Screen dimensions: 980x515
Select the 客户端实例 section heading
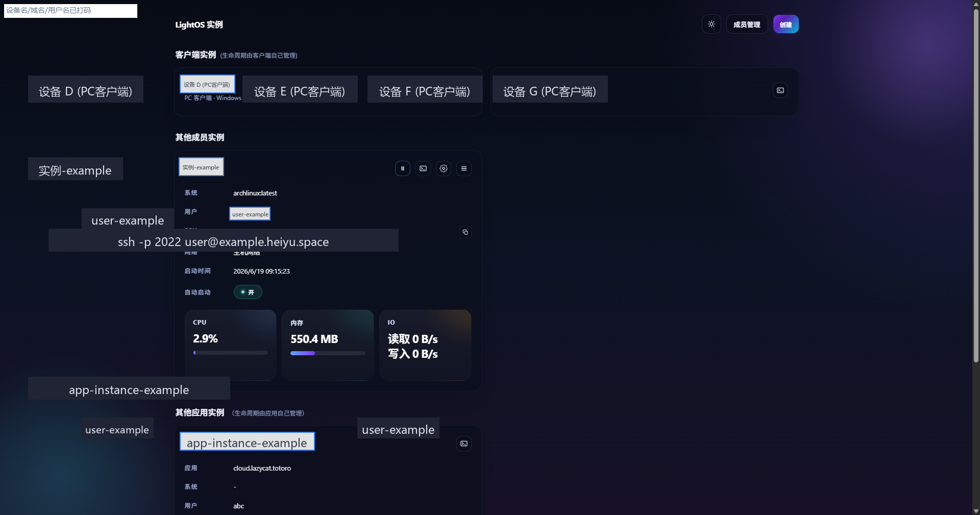pos(195,55)
